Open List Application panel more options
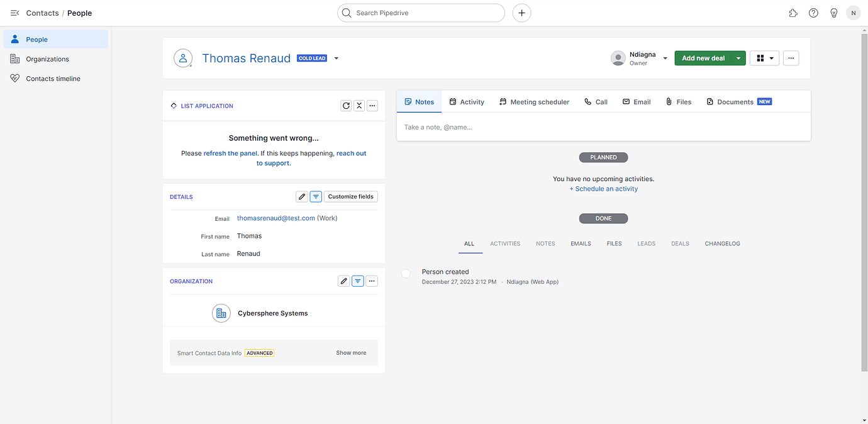Screen dimensions: 868x424 coord(372,106)
